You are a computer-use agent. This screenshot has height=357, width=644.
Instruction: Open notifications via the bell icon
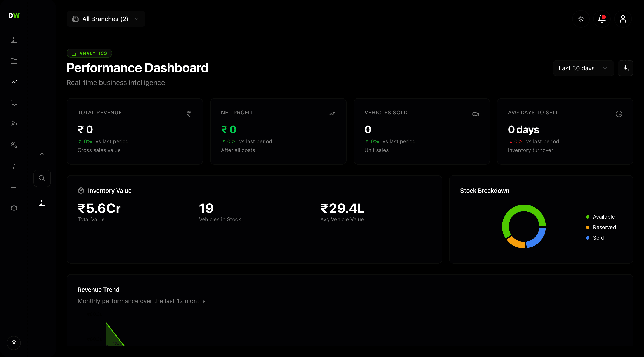pos(602,19)
